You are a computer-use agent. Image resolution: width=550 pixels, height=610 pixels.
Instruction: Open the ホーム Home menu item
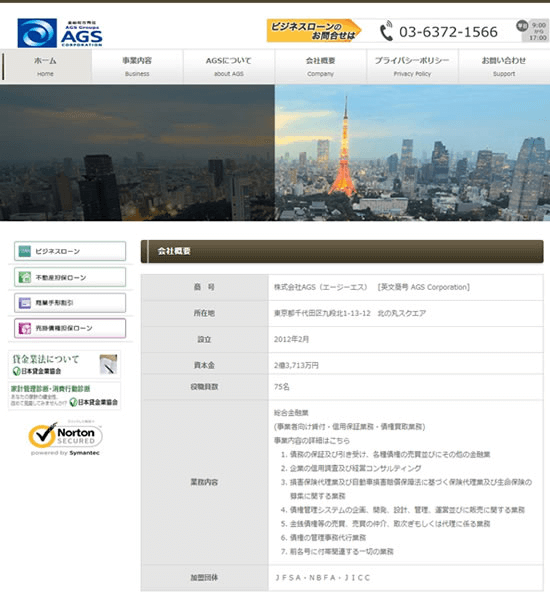[x=46, y=67]
